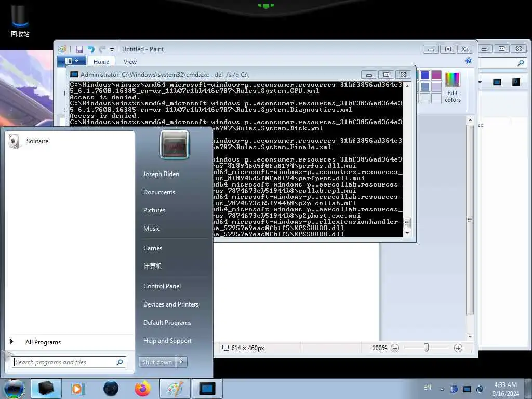Image resolution: width=532 pixels, height=399 pixels.
Task: Open Music from Start menu
Action: point(152,229)
